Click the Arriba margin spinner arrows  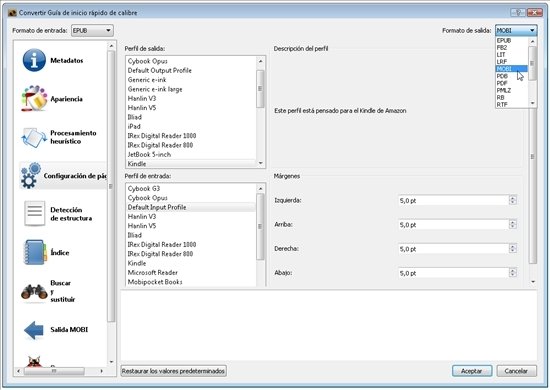[x=513, y=225]
